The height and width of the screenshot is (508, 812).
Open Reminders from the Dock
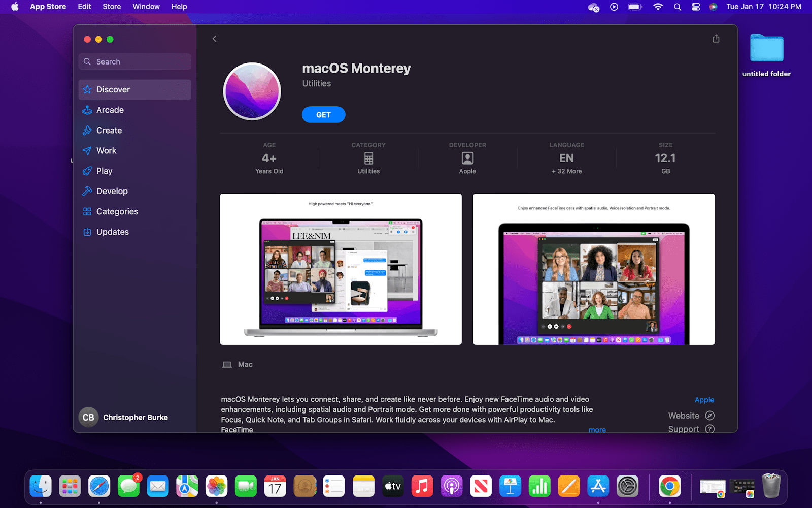(x=334, y=487)
